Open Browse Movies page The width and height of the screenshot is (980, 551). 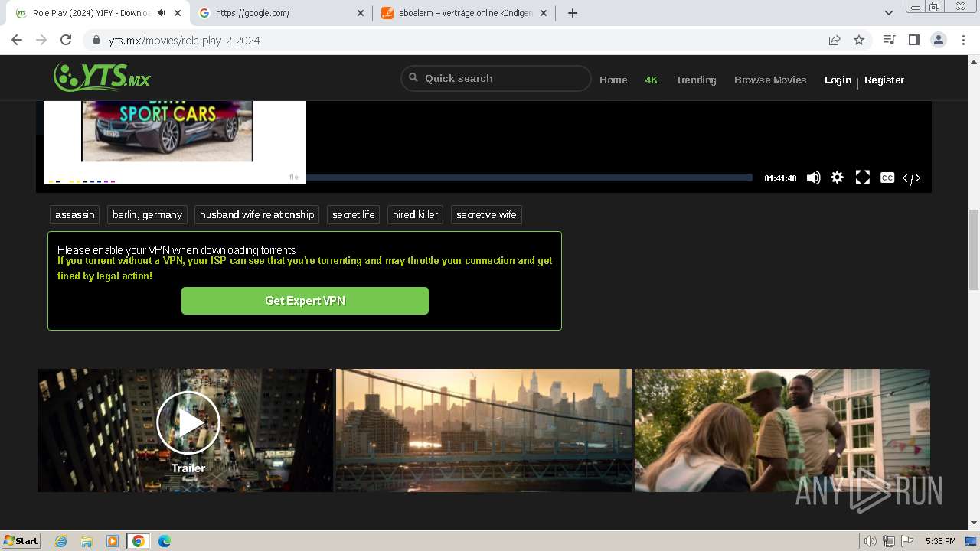[x=770, y=80]
